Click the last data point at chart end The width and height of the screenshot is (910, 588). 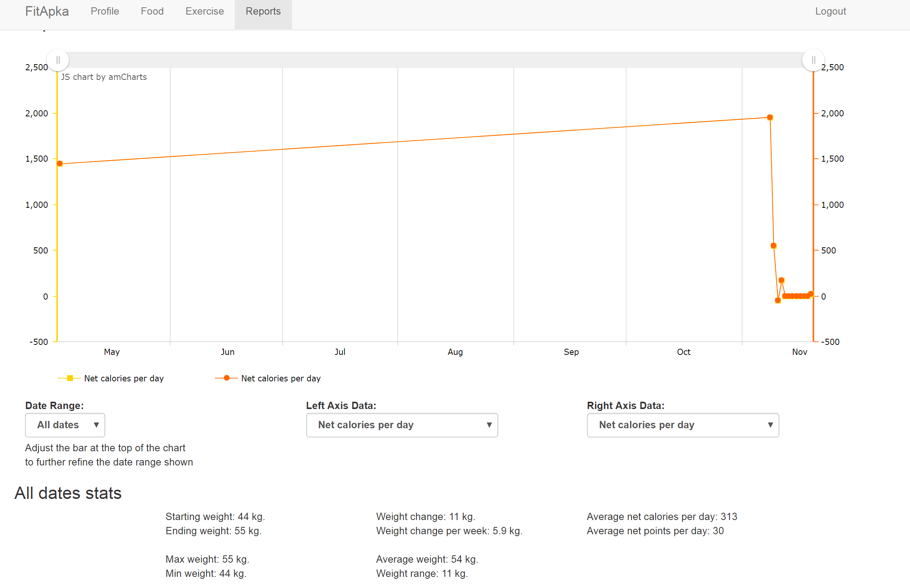(x=811, y=294)
